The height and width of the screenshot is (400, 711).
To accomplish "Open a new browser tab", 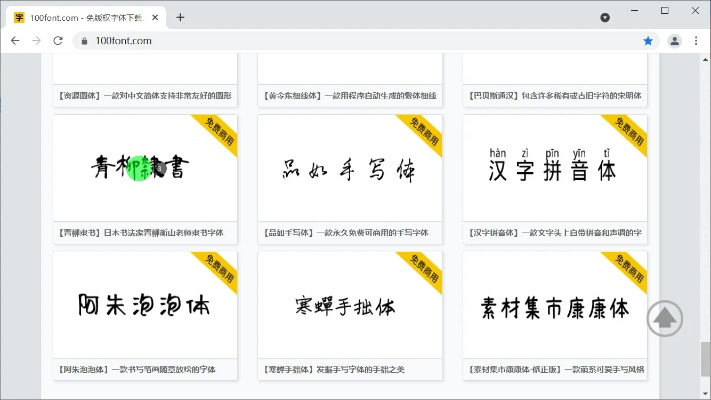I will tap(180, 17).
